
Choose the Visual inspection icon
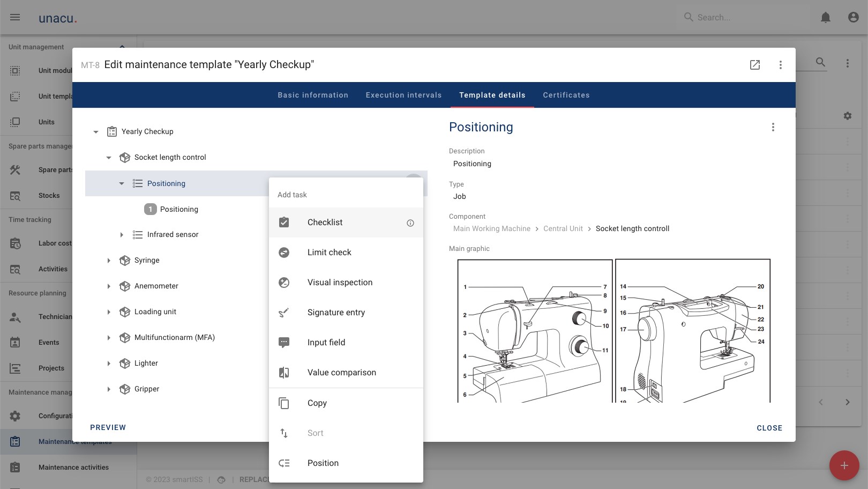tap(284, 283)
